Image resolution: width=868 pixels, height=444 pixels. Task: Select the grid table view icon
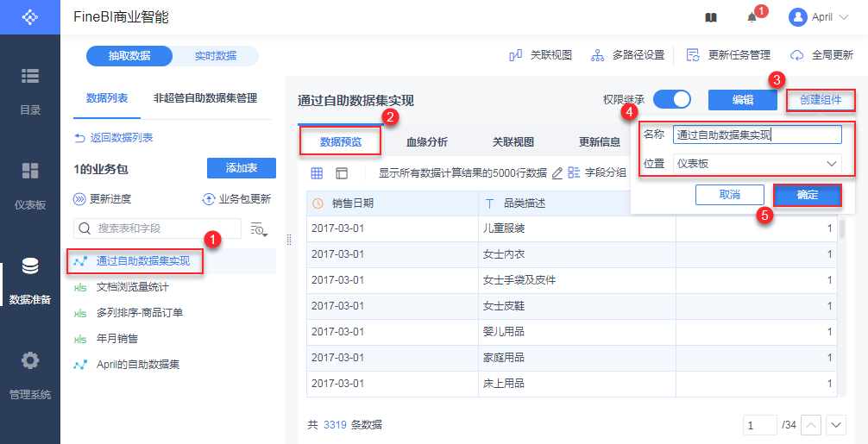pos(317,172)
